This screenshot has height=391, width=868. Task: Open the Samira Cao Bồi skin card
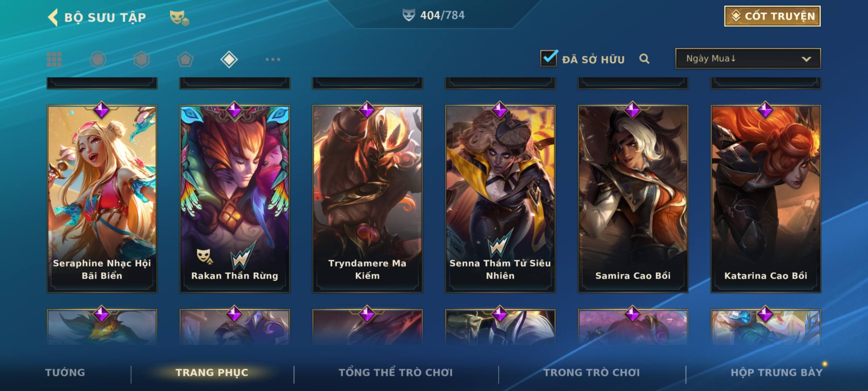(633, 199)
